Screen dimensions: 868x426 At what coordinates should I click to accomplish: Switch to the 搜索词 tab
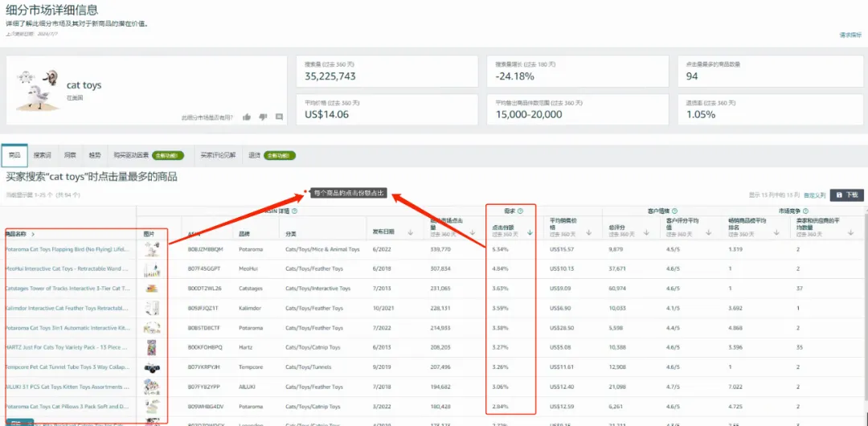42,156
